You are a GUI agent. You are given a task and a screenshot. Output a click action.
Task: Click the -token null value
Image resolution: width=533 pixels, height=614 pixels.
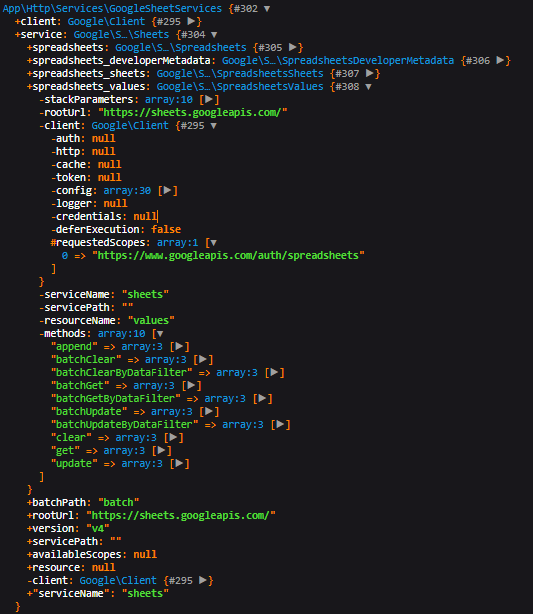109,177
